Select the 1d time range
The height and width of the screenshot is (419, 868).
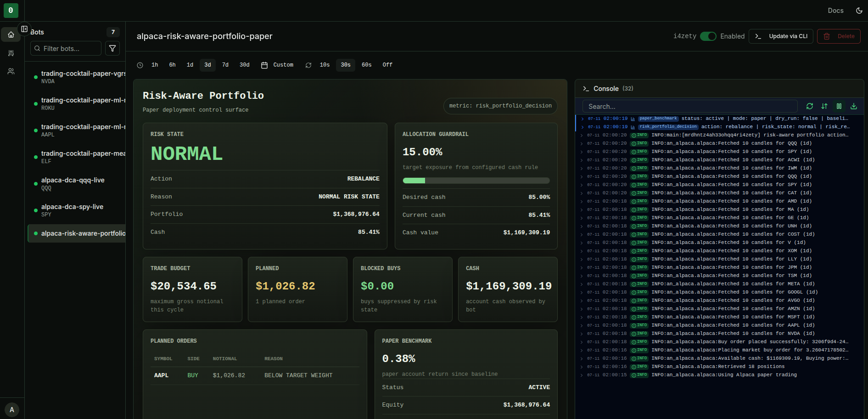click(x=190, y=65)
